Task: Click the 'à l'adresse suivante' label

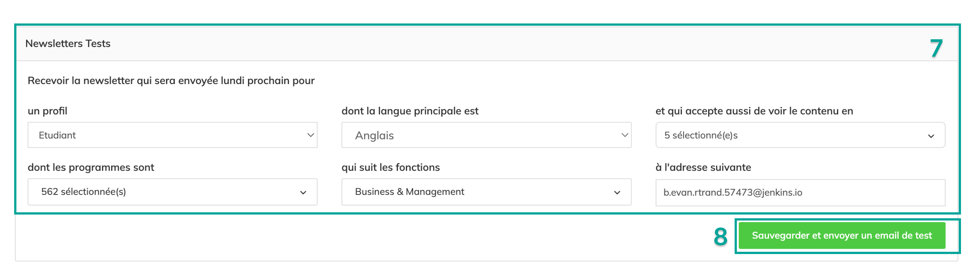Action: pyautogui.click(x=703, y=168)
